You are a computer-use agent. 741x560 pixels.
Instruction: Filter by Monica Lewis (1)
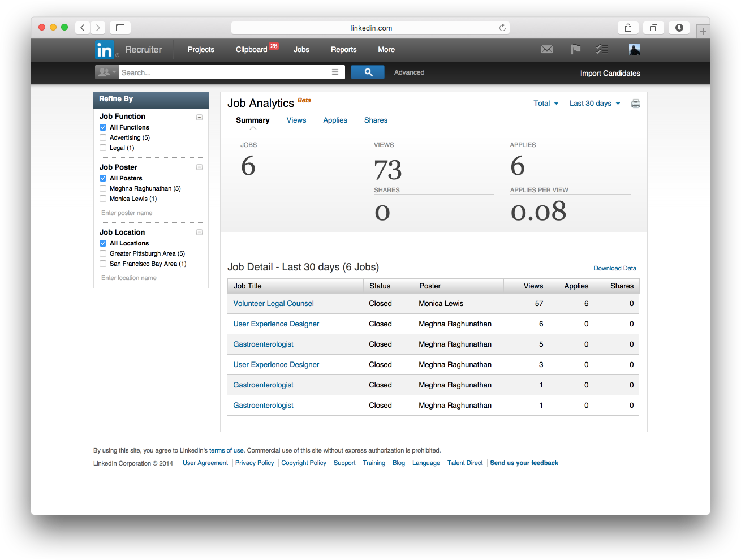coord(103,199)
